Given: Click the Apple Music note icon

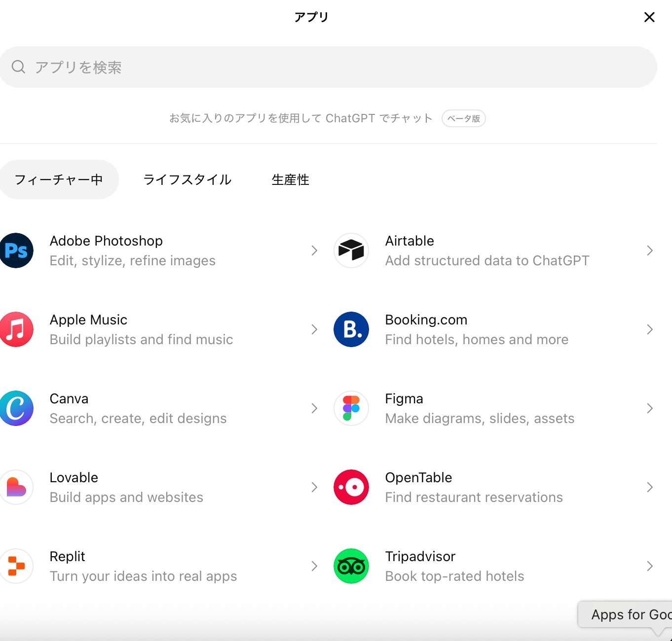Looking at the screenshot, I should coord(16,329).
